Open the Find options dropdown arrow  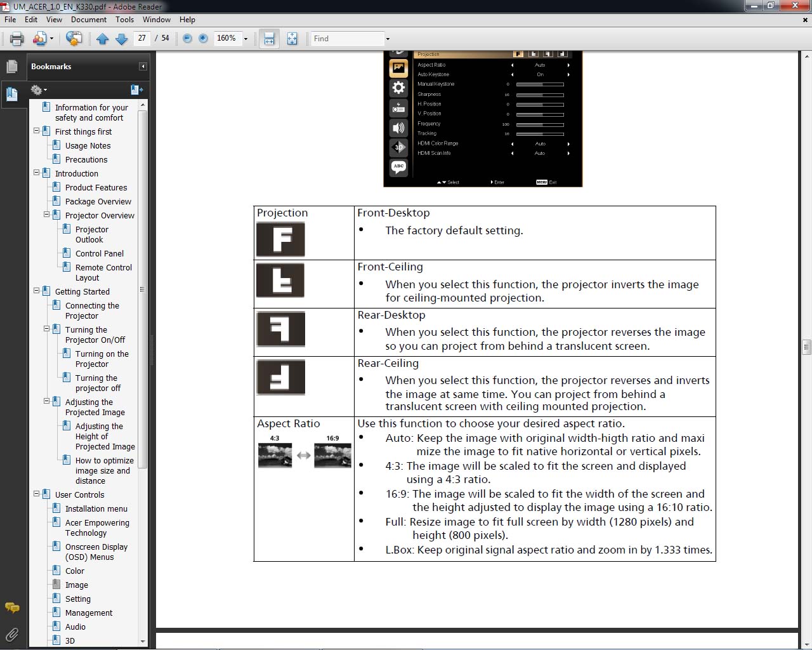click(388, 39)
